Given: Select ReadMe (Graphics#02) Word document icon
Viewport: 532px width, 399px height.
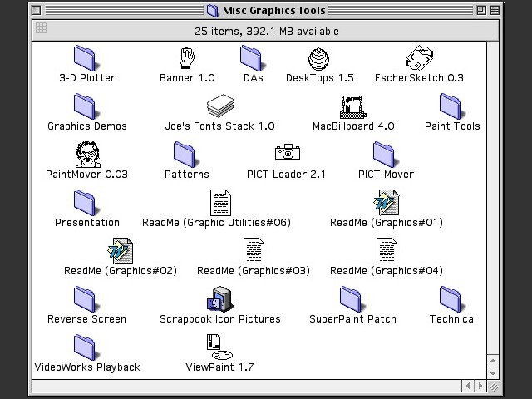Looking at the screenshot, I should tap(121, 251).
